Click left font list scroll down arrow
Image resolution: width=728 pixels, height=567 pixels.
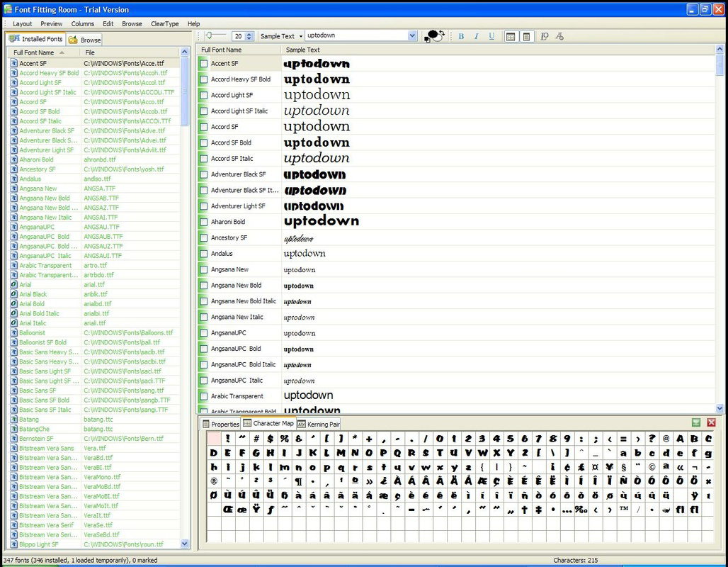coord(184,544)
